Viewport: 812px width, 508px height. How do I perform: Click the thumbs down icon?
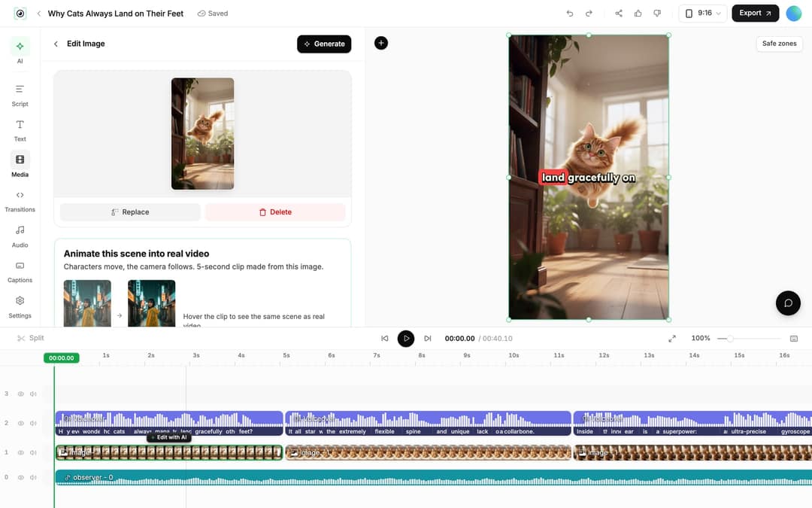657,14
